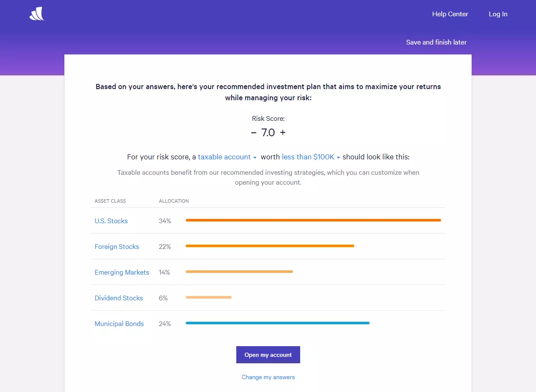Select Emerging Markets asset class link
536x392 pixels.
122,272
